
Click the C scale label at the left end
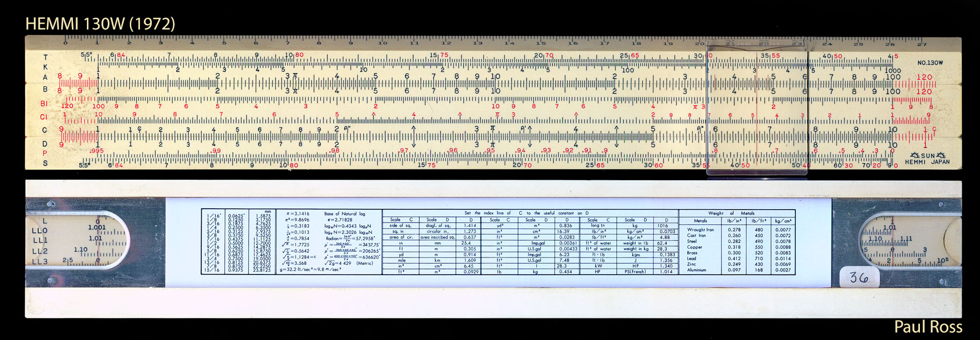(x=45, y=130)
